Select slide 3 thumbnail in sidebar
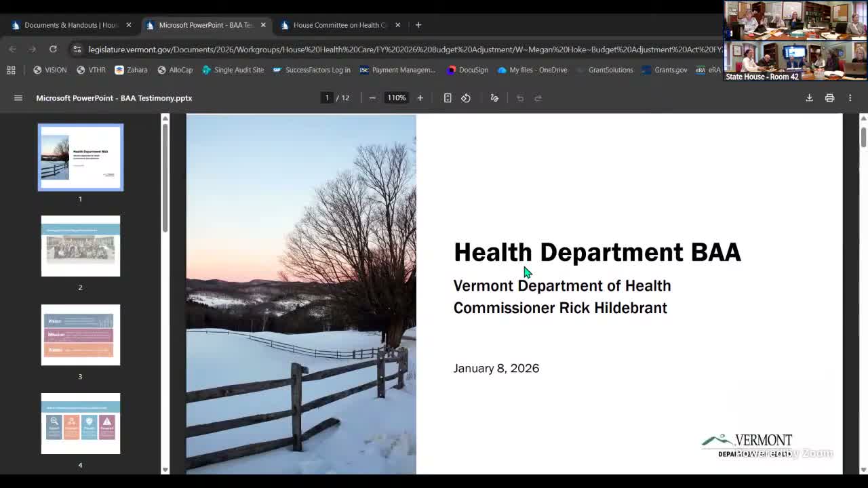The image size is (868, 488). (x=81, y=334)
